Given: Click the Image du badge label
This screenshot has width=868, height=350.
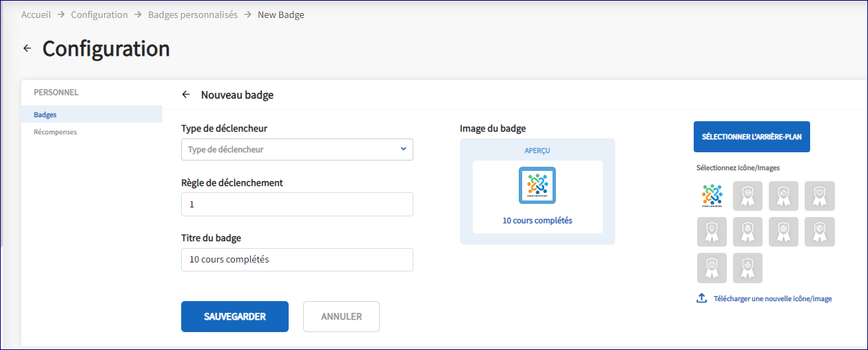Looking at the screenshot, I should click(493, 128).
